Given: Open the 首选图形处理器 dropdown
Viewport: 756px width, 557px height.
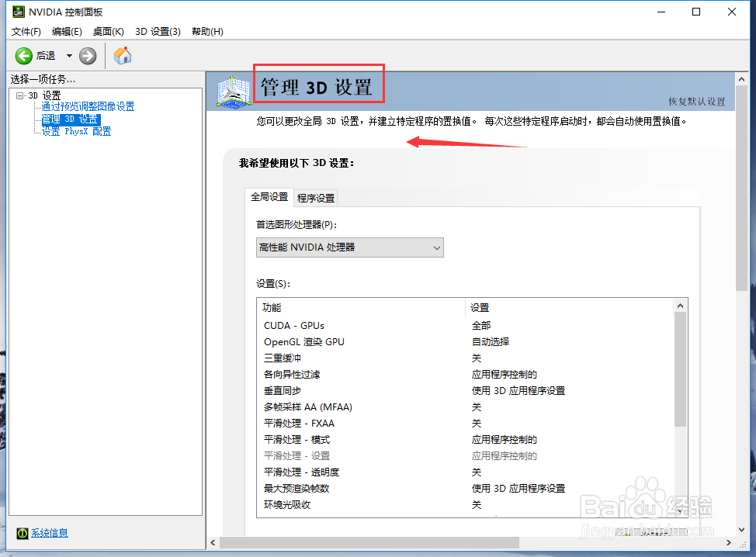Looking at the screenshot, I should pos(349,247).
